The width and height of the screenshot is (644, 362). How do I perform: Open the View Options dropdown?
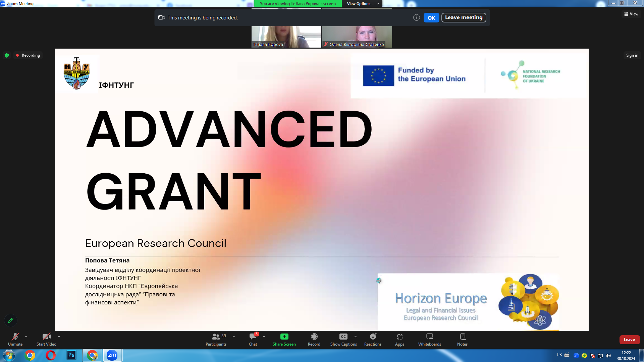(362, 4)
